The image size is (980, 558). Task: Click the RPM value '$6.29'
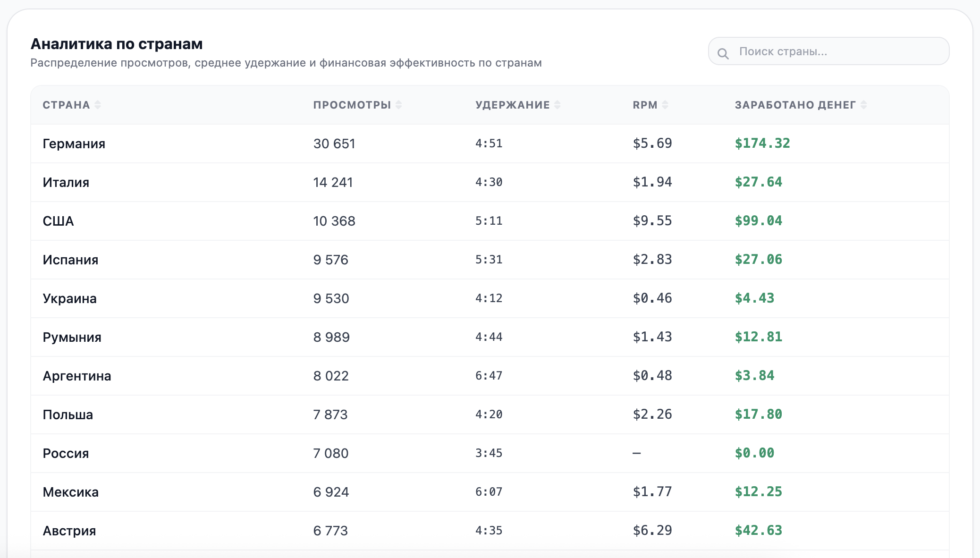652,531
